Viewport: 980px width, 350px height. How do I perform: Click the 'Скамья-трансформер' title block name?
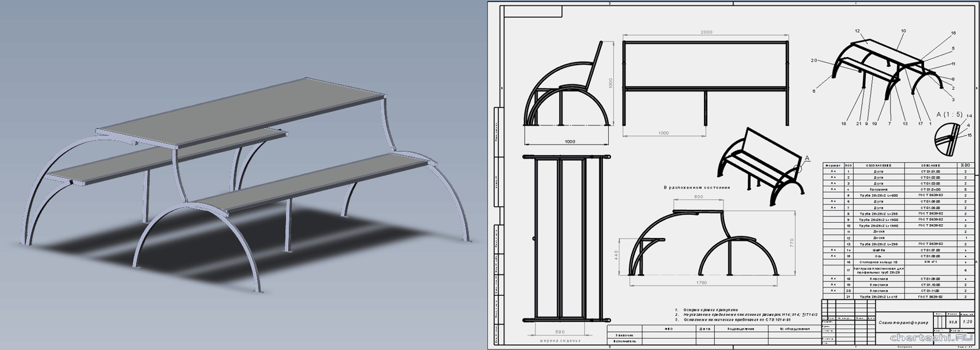click(x=903, y=323)
